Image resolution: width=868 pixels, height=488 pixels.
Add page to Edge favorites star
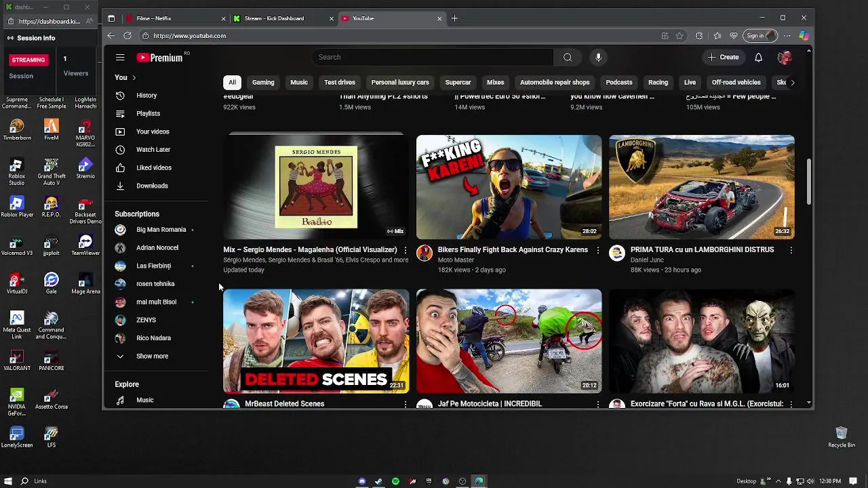pyautogui.click(x=679, y=36)
